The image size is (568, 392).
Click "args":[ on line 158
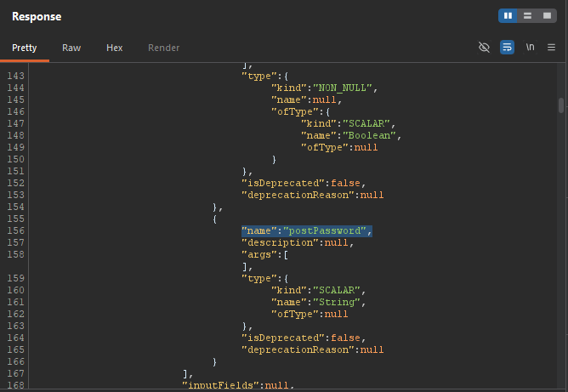point(264,255)
